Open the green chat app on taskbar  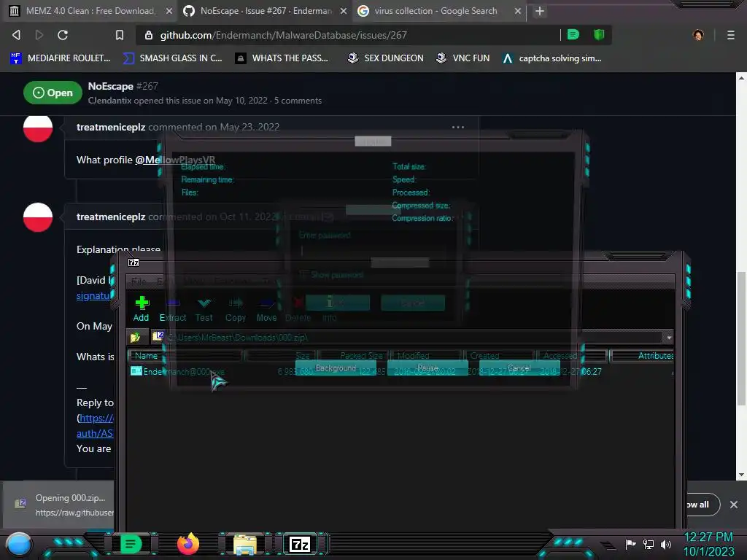(131, 544)
